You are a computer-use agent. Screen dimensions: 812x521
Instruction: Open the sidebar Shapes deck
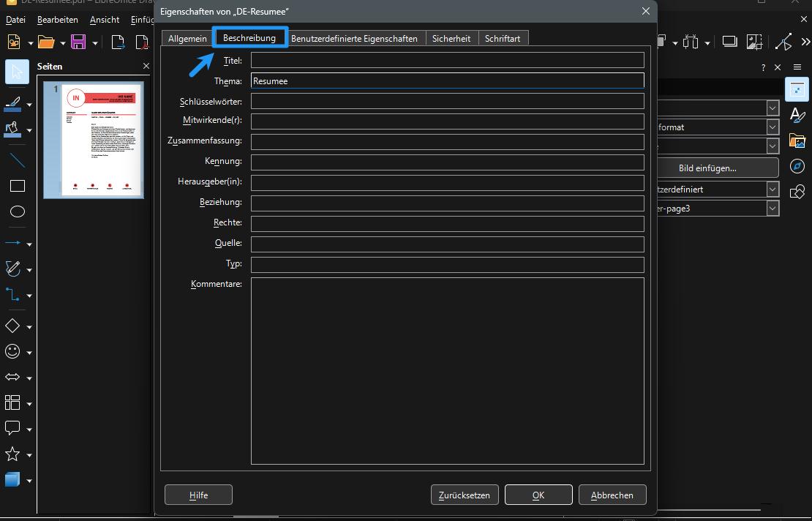(x=797, y=192)
